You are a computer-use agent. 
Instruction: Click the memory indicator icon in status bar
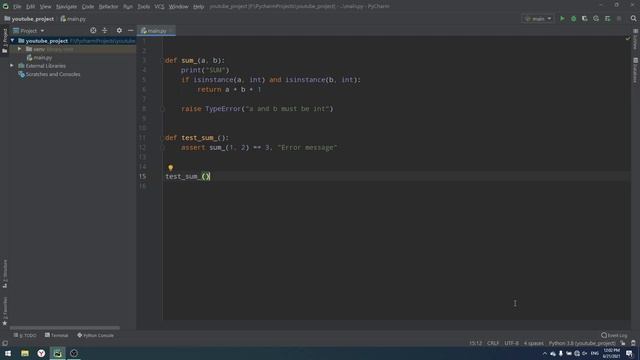point(633,343)
